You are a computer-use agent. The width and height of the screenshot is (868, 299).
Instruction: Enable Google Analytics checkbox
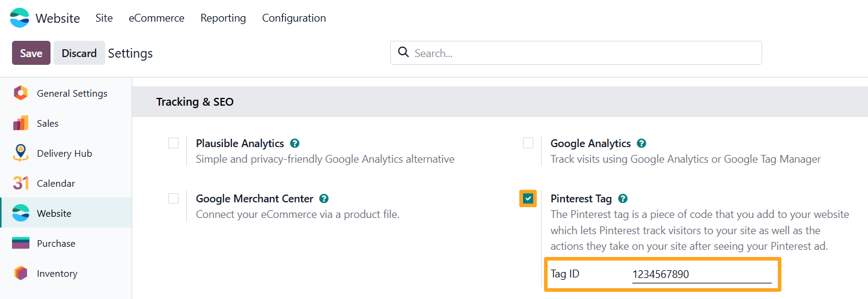click(528, 143)
